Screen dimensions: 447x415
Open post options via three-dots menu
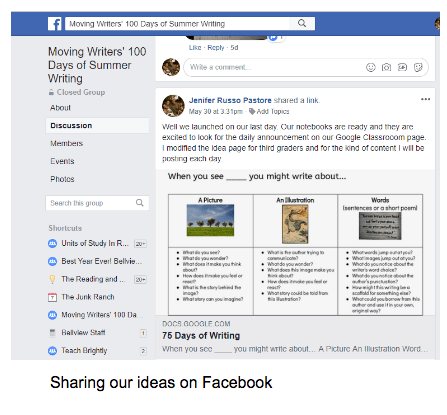pos(425,99)
